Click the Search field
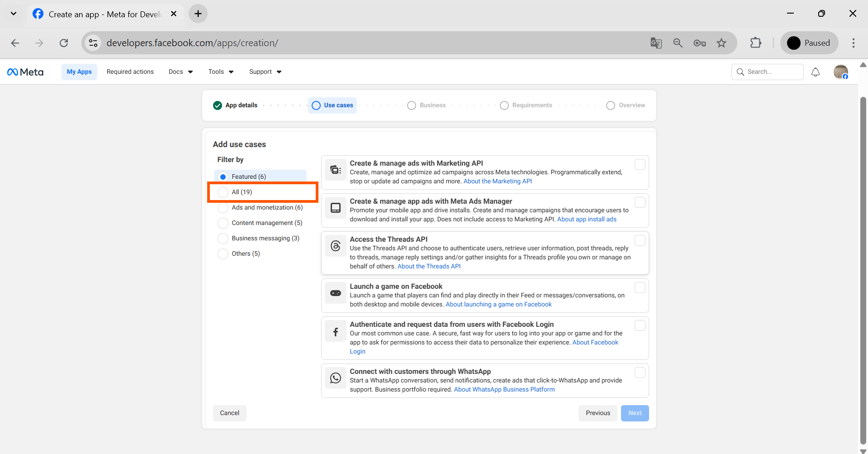 (768, 72)
